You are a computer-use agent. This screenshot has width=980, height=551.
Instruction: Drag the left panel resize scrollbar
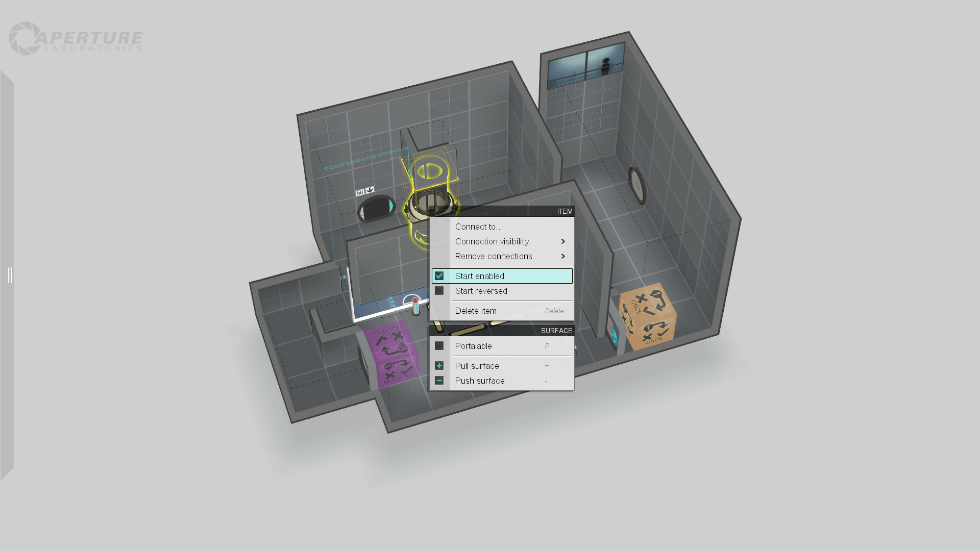[x=9, y=275]
